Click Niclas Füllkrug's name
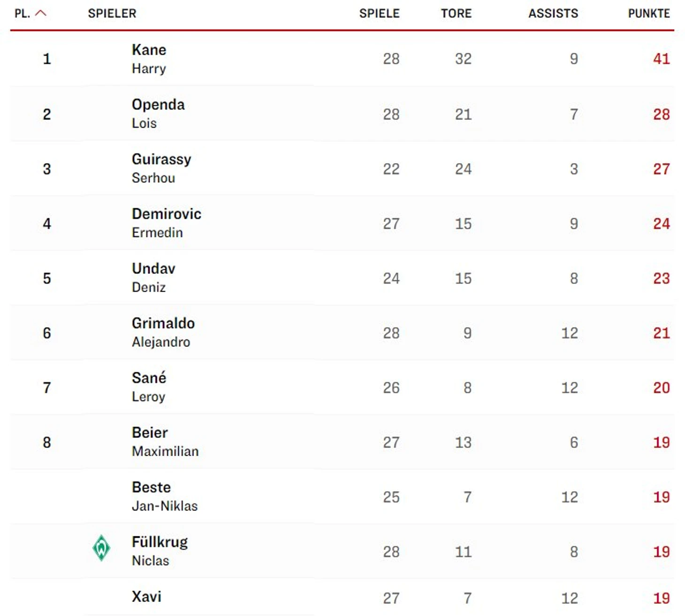685x616 pixels. pos(160,551)
